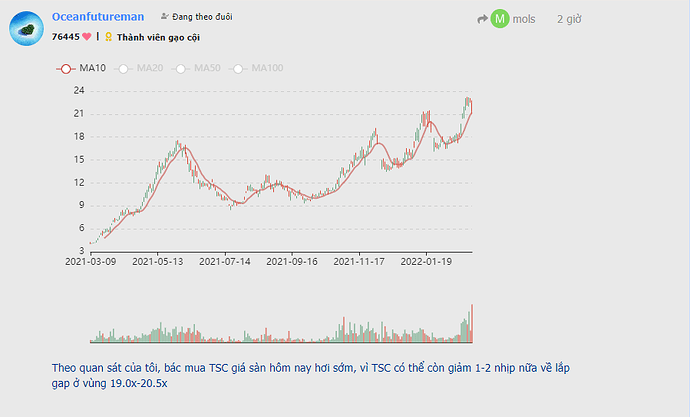Click the 2021-11-17 axis date
The height and width of the screenshot is (417, 690).
359,262
